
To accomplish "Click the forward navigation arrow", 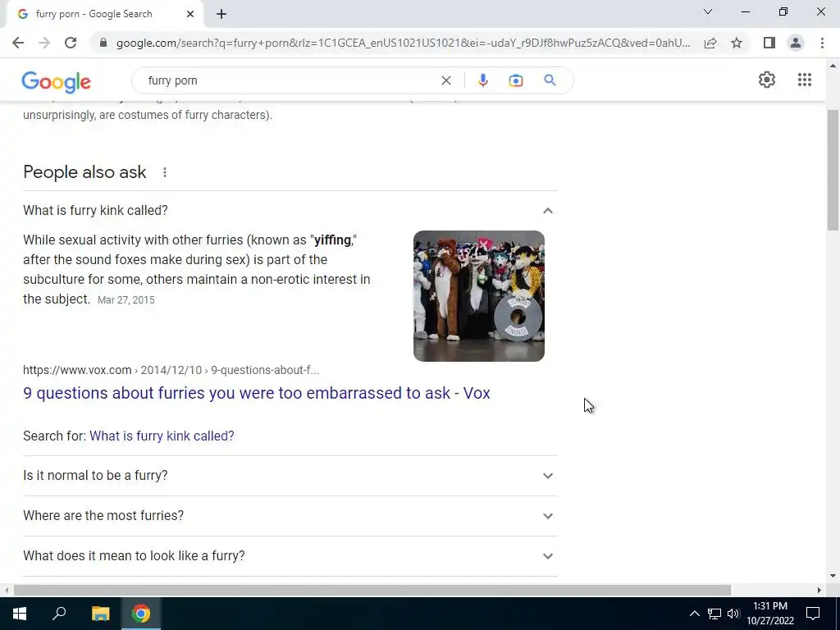I will click(44, 43).
